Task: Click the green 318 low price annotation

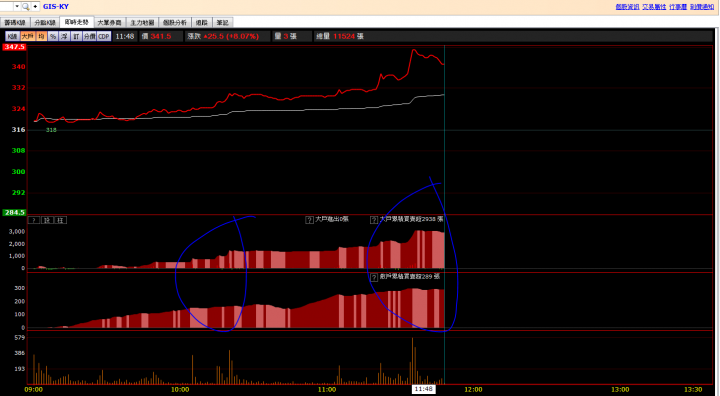Action: click(x=51, y=130)
